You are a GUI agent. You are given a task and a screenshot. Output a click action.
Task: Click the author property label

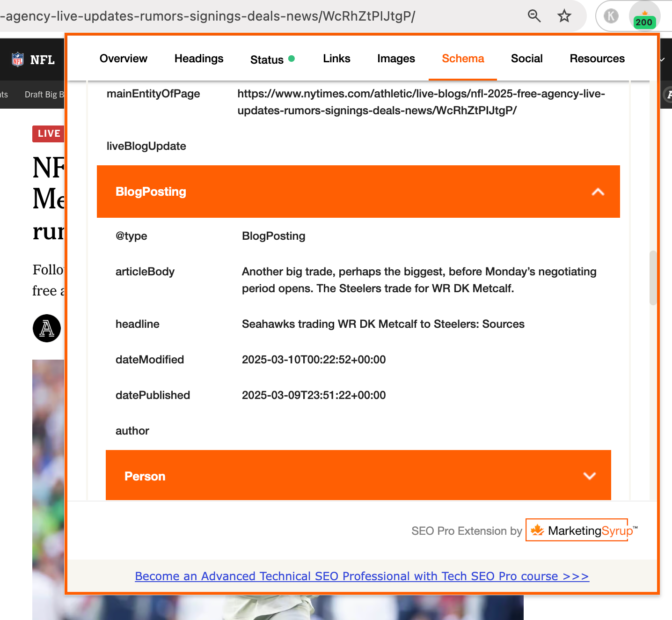[x=132, y=431]
